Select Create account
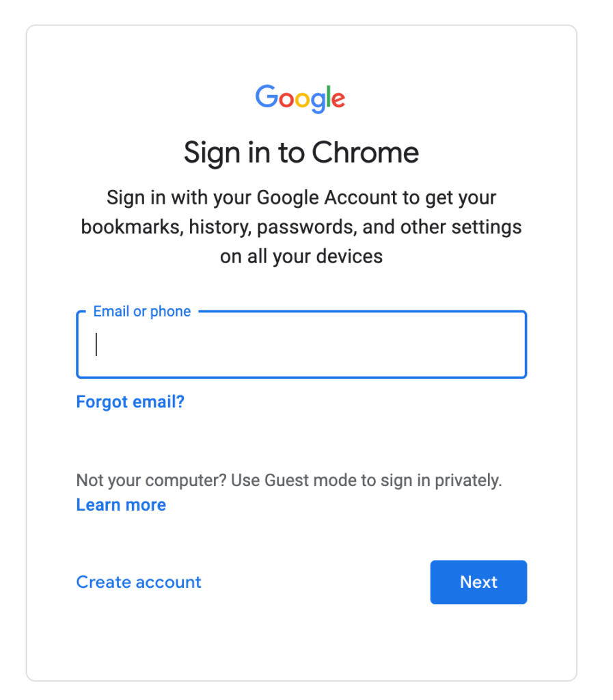613x700 pixels. click(x=139, y=582)
